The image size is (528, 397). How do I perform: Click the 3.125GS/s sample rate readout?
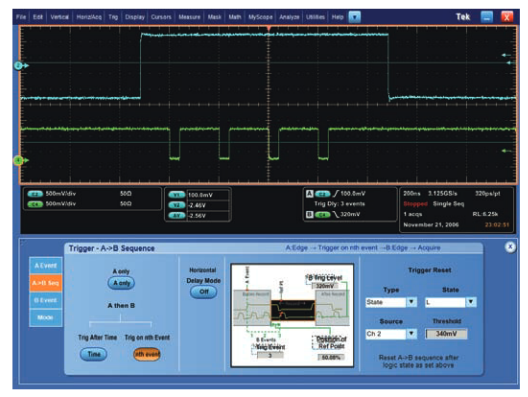click(442, 194)
